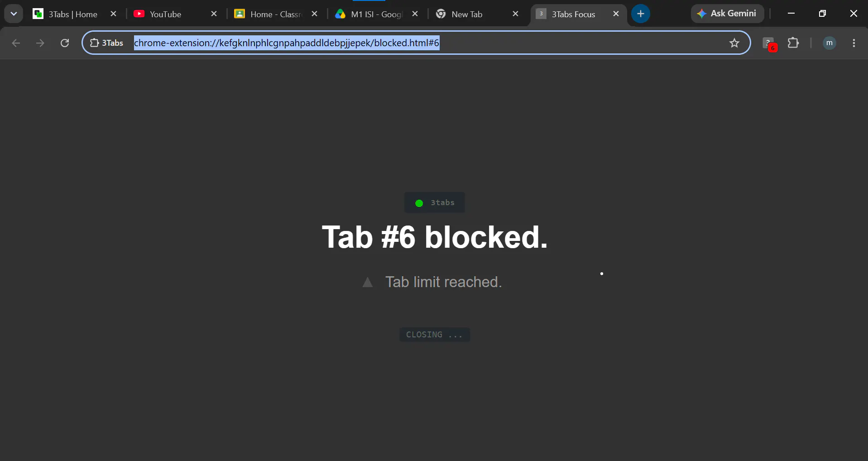Open Chrome's three-dot menu
This screenshot has height=461, width=868.
point(854,43)
